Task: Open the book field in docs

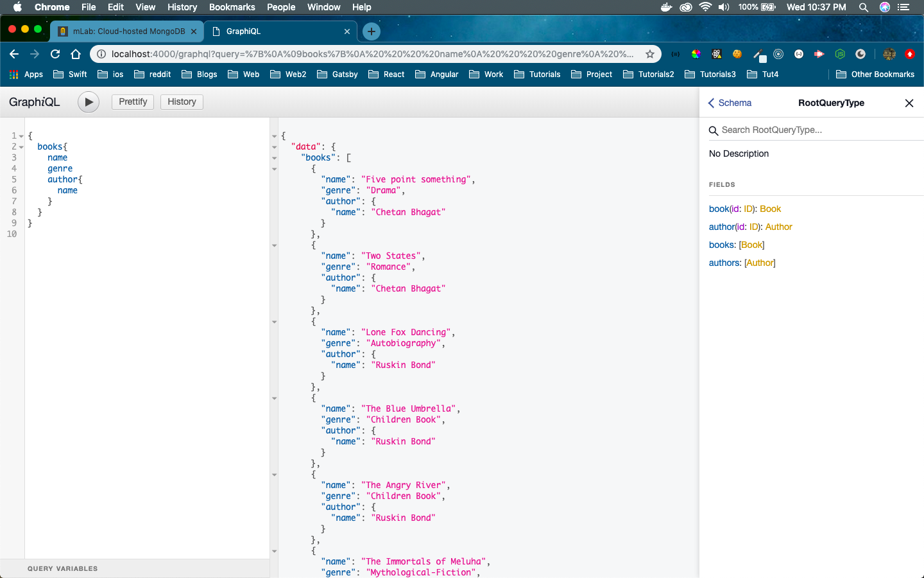Action: [x=719, y=209]
